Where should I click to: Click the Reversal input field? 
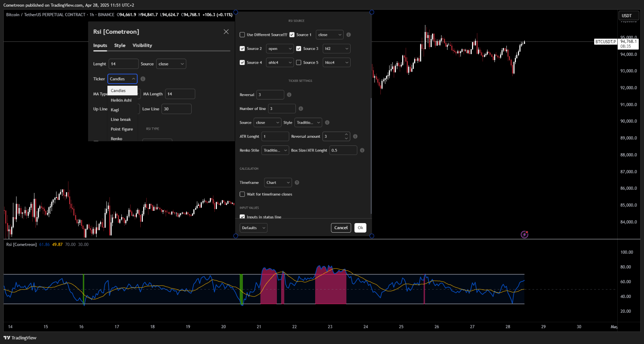270,95
